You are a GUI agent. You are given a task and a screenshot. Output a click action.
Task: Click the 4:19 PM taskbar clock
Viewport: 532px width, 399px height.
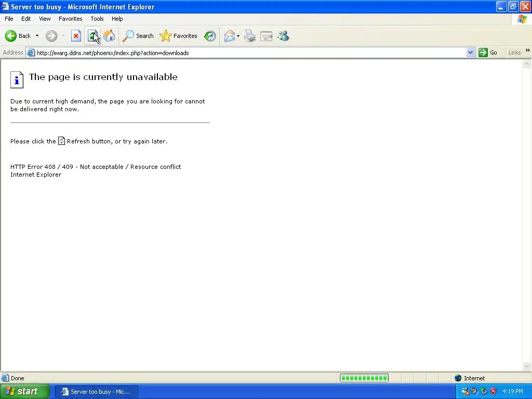[x=513, y=392]
